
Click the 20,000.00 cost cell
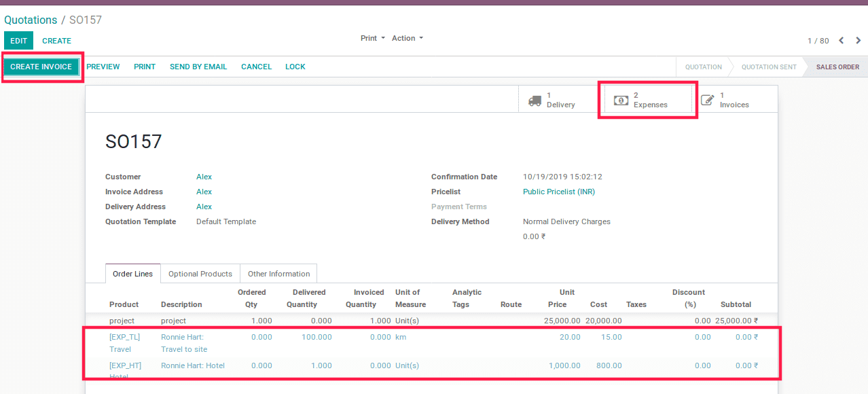pyautogui.click(x=604, y=321)
